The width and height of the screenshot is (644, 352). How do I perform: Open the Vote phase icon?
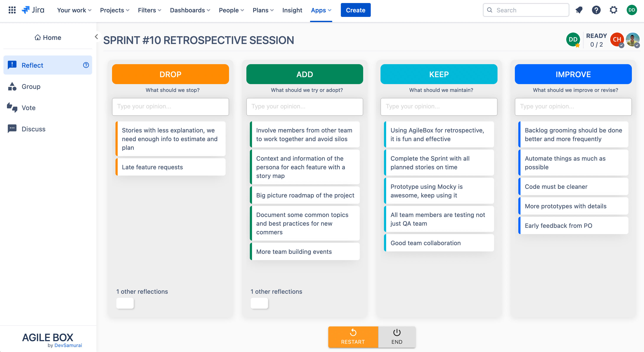click(12, 108)
